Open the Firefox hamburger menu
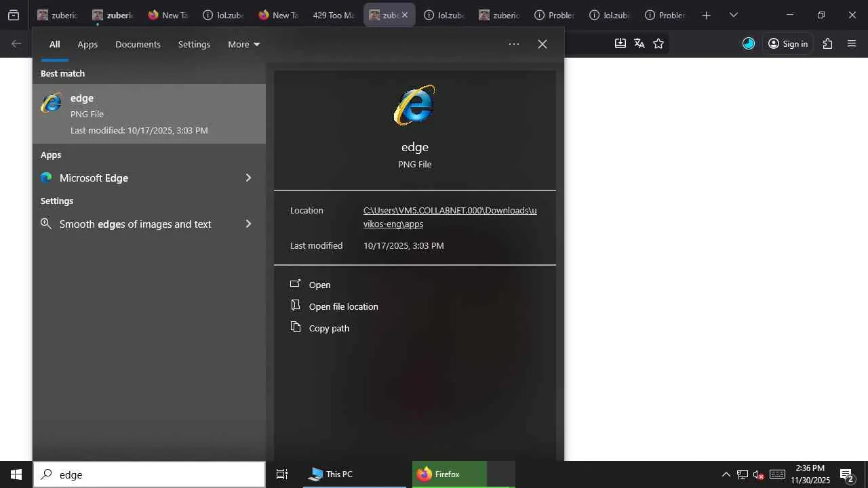This screenshot has width=868, height=488. [852, 43]
